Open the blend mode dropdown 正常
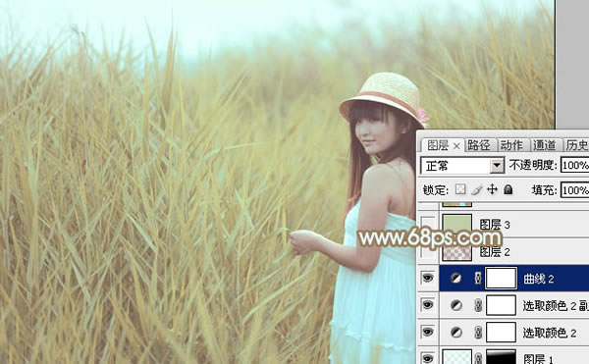 tap(462, 165)
